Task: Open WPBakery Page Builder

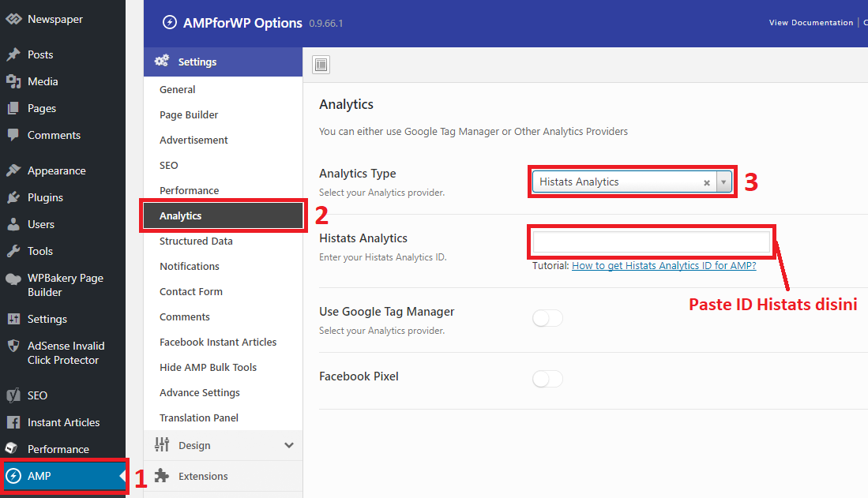Action: (55, 284)
